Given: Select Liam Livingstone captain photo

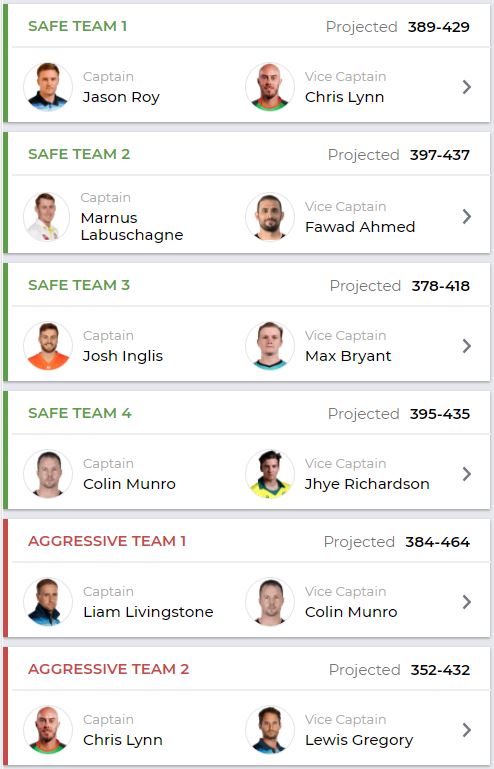Looking at the screenshot, I should pos(48,602).
